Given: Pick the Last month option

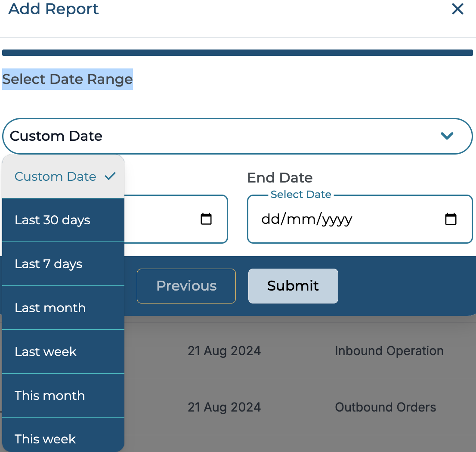Looking at the screenshot, I should [x=50, y=308].
